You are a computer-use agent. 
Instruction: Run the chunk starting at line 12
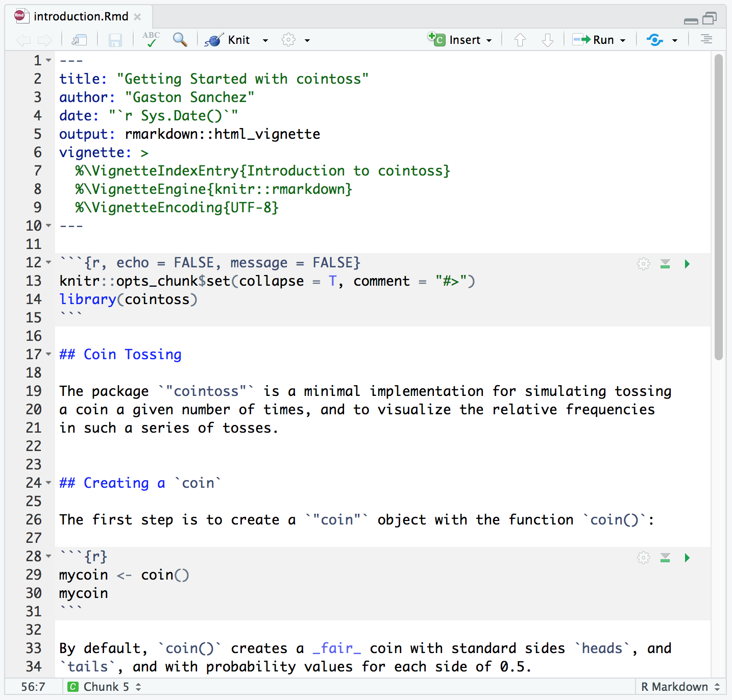(687, 264)
